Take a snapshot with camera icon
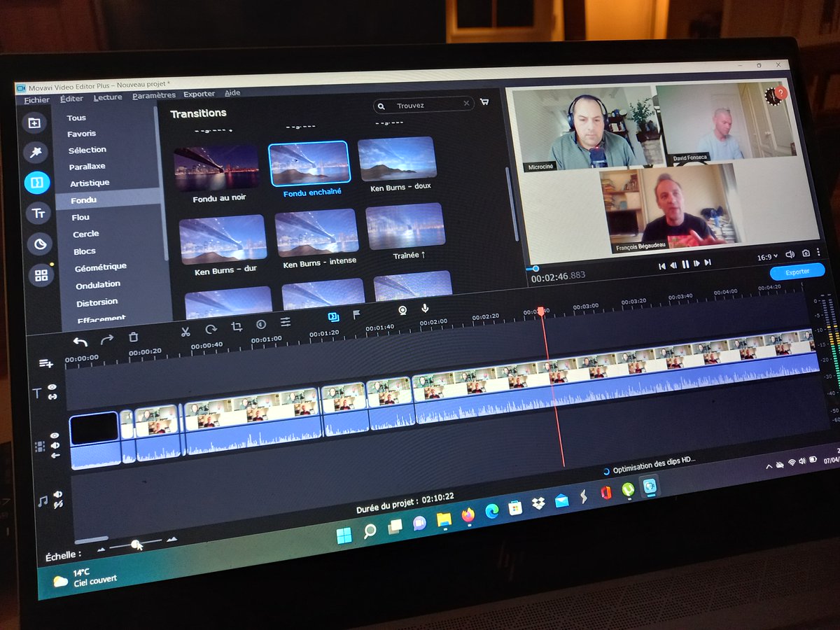The image size is (840, 630). point(806,253)
